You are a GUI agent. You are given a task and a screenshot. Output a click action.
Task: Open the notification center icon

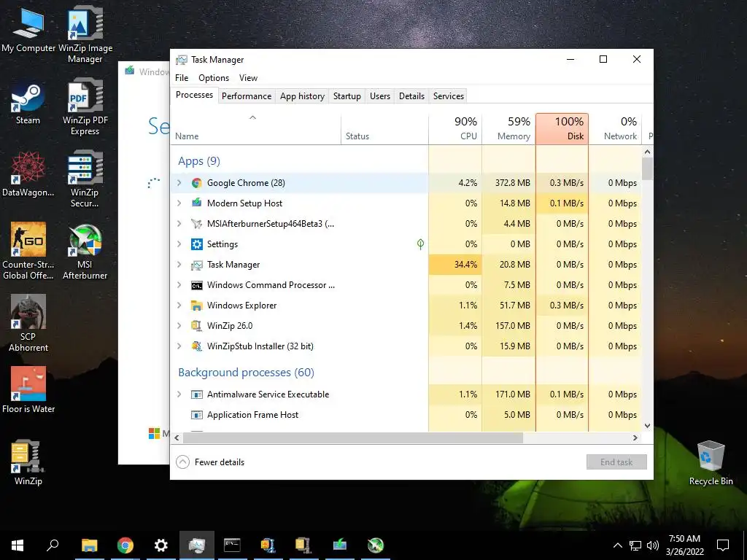point(723,545)
